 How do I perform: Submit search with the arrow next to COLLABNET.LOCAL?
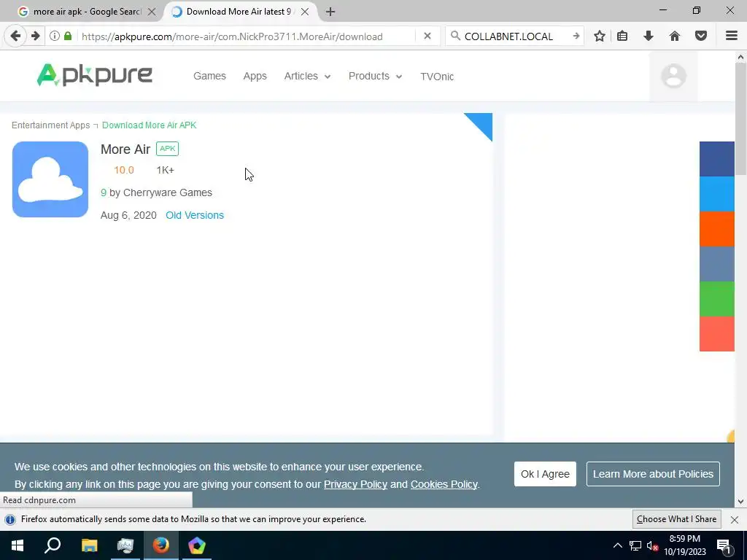coord(576,36)
